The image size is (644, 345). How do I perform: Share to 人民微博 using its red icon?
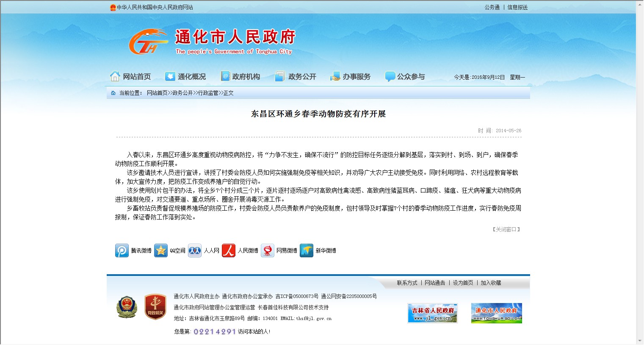tap(229, 250)
